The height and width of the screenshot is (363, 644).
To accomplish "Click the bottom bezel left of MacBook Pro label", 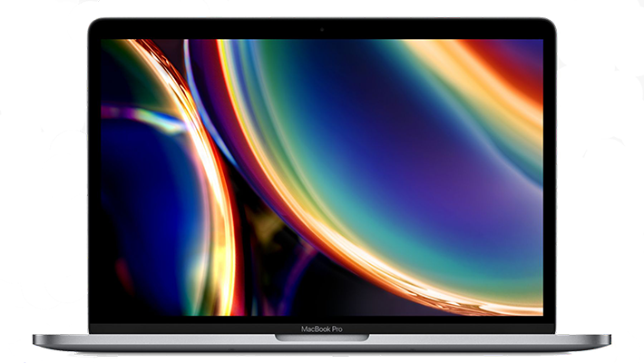I will pyautogui.click(x=200, y=327).
